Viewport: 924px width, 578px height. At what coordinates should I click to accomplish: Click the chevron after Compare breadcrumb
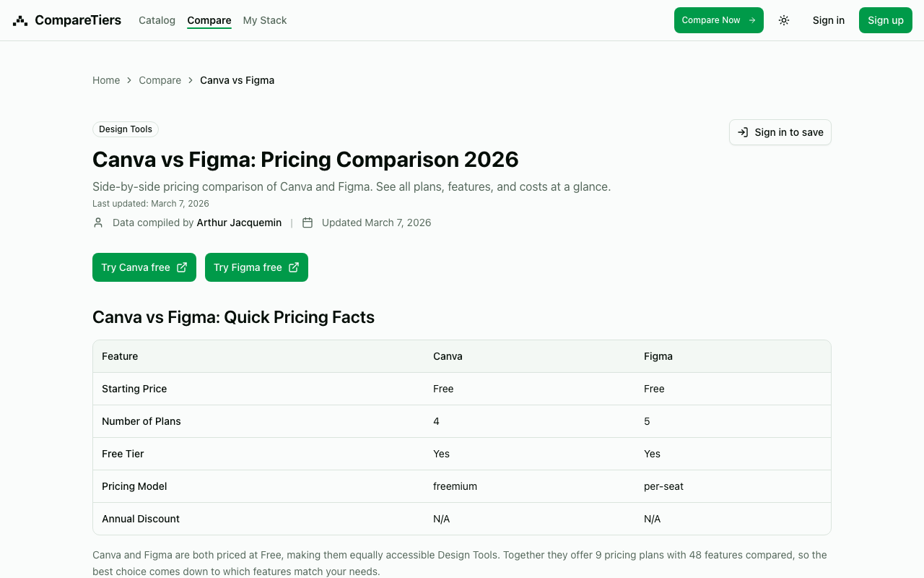click(x=190, y=80)
